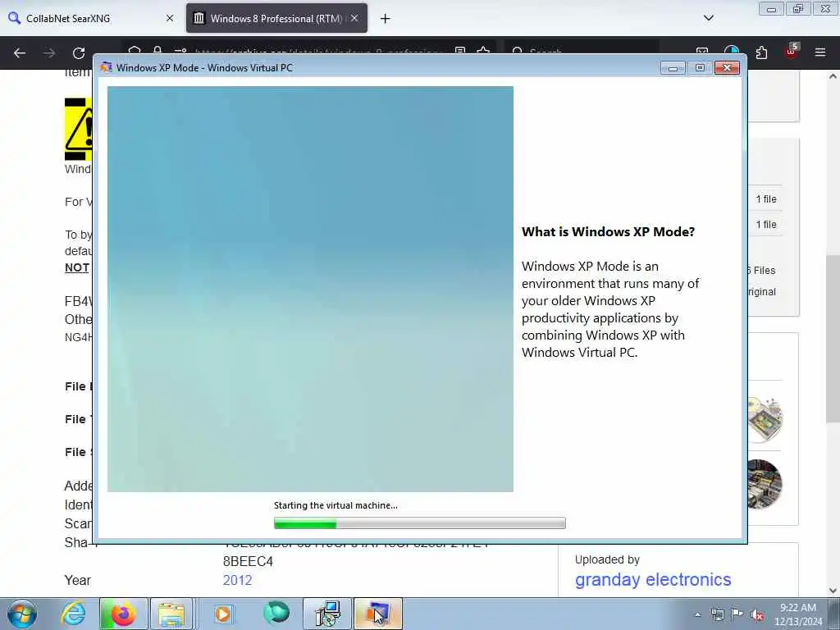840x630 pixels.
Task: Launch Internet Explorer from the taskbar
Action: coord(73,614)
